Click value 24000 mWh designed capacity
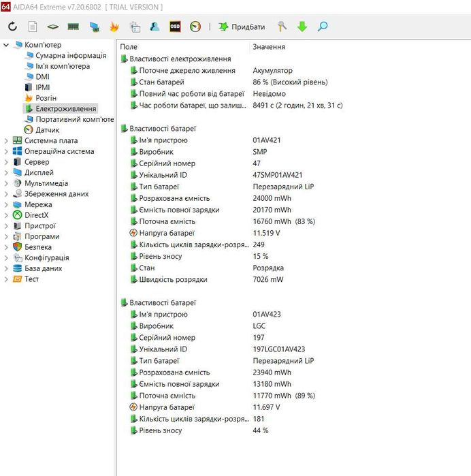 272,198
